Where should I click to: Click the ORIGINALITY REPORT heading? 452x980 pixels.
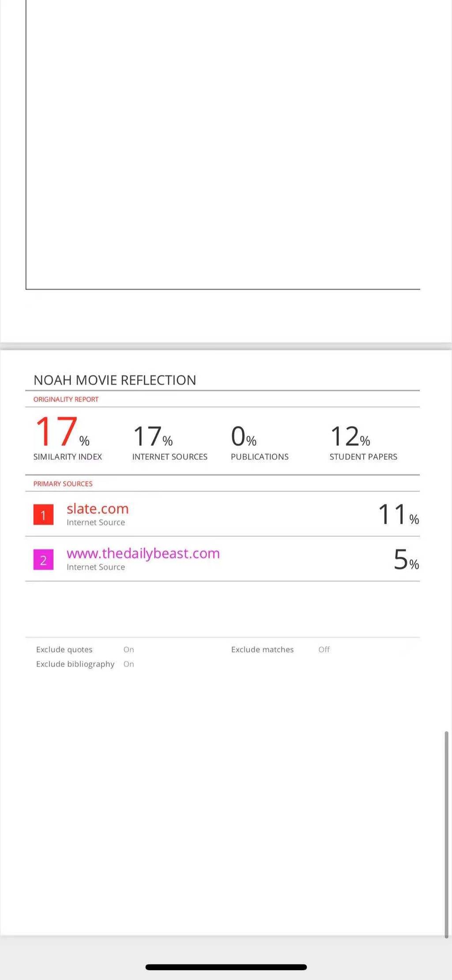tap(66, 399)
